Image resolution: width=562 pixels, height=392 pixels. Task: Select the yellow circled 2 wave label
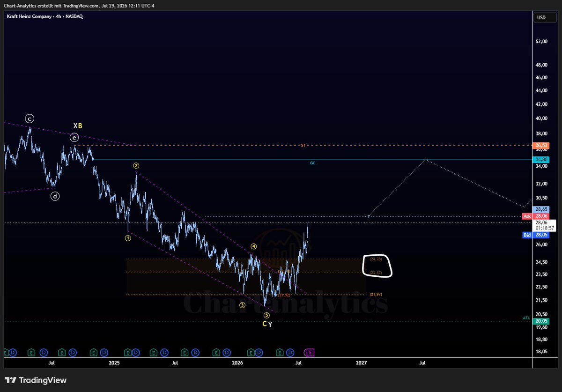coord(136,165)
